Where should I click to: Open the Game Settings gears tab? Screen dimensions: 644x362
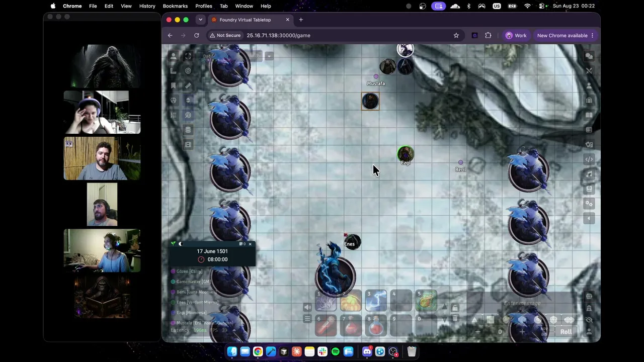point(589,204)
